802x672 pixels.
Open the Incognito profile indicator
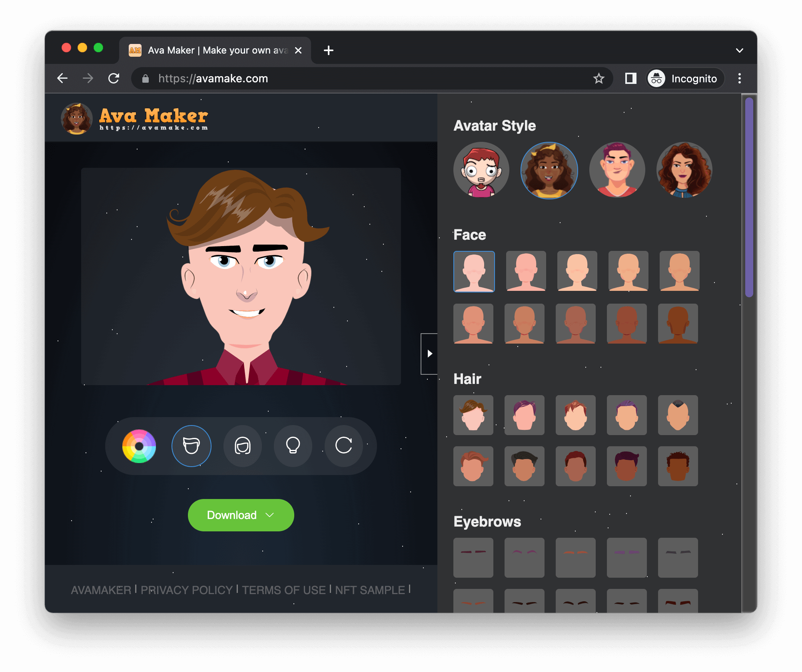(685, 78)
